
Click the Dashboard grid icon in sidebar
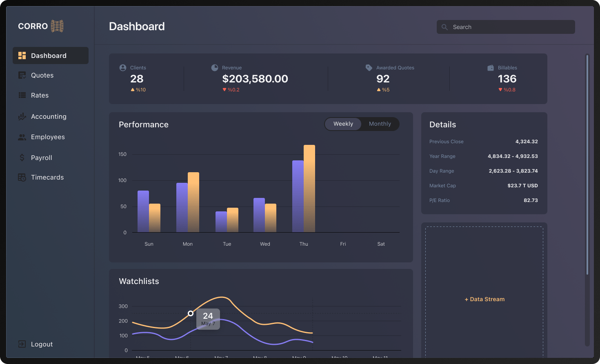tap(22, 55)
